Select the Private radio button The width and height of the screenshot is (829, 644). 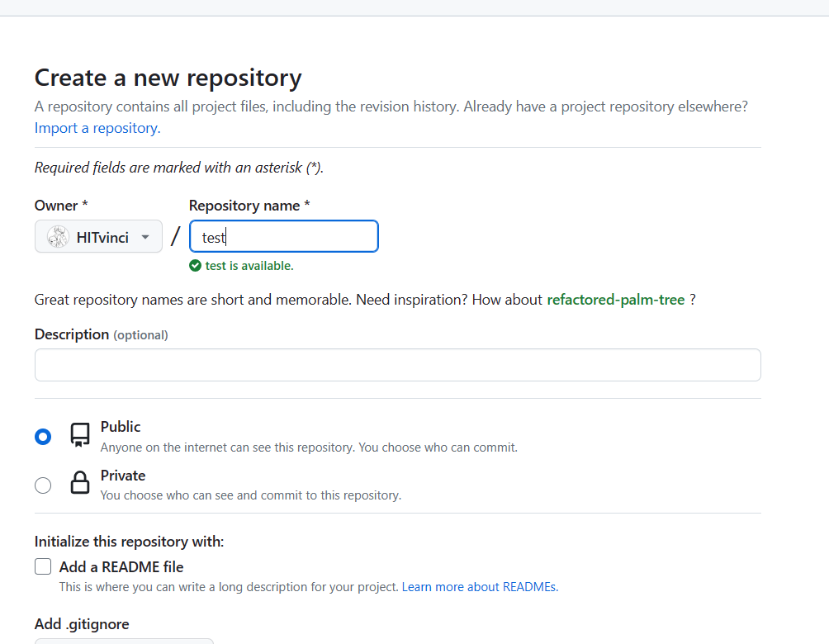pyautogui.click(x=43, y=485)
